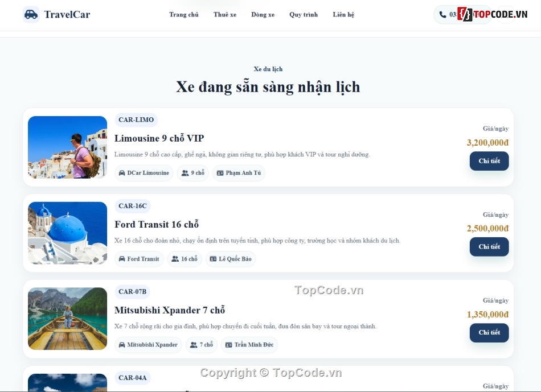
Task: Open the Ford Transit 16 chỗ thumbnail image
Action: tap(68, 233)
